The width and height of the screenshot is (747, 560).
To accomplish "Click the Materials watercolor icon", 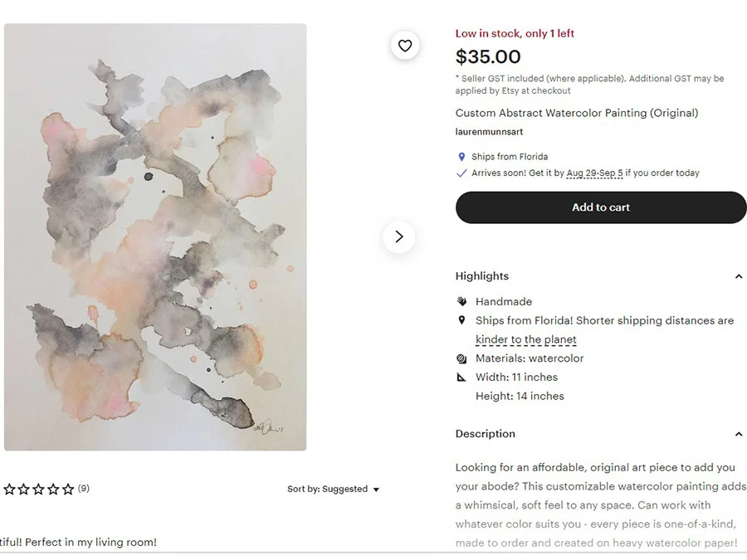I will pyautogui.click(x=461, y=358).
